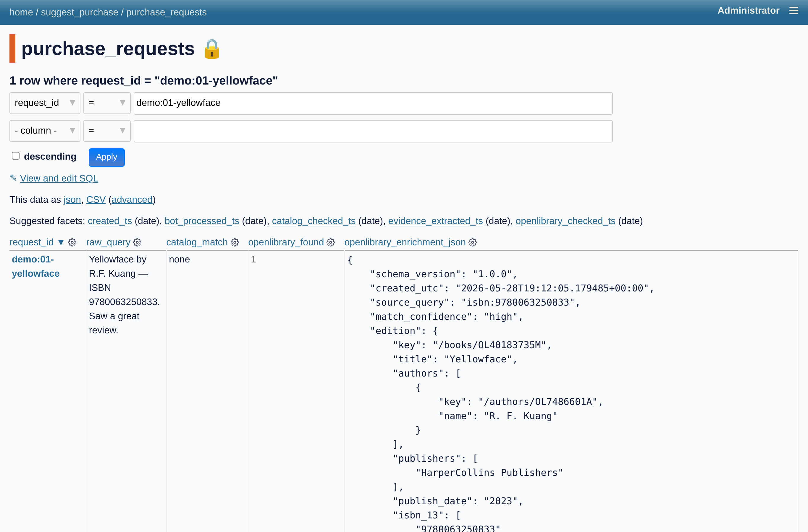
Task: Facet by bot_processed_ts
Action: point(202,221)
